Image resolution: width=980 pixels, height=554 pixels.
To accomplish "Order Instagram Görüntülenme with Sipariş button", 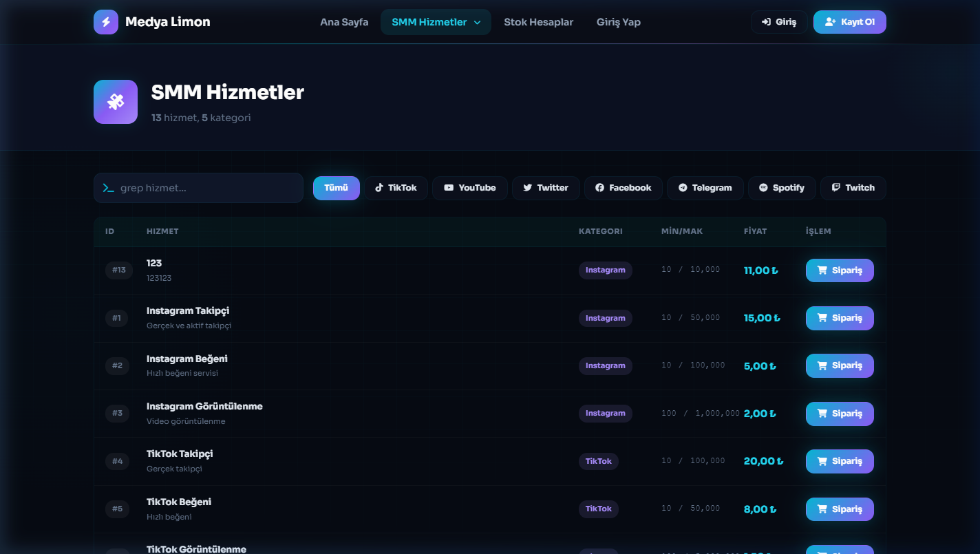I will pyautogui.click(x=840, y=414).
